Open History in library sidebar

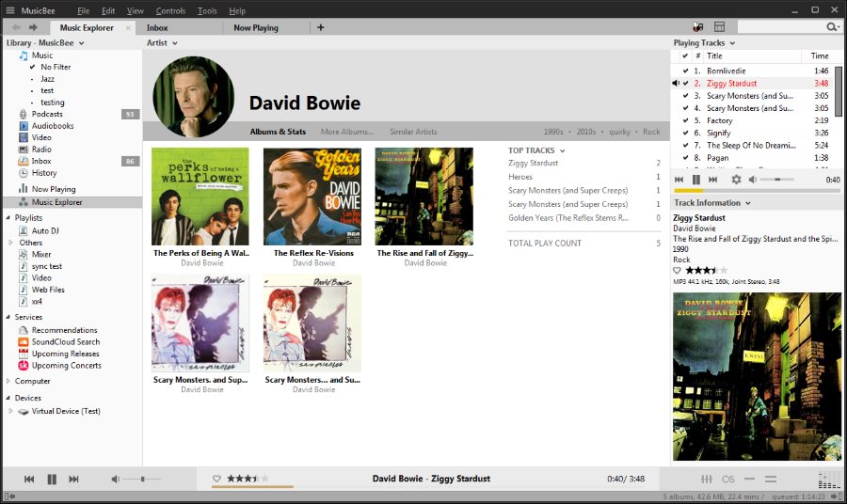[43, 173]
